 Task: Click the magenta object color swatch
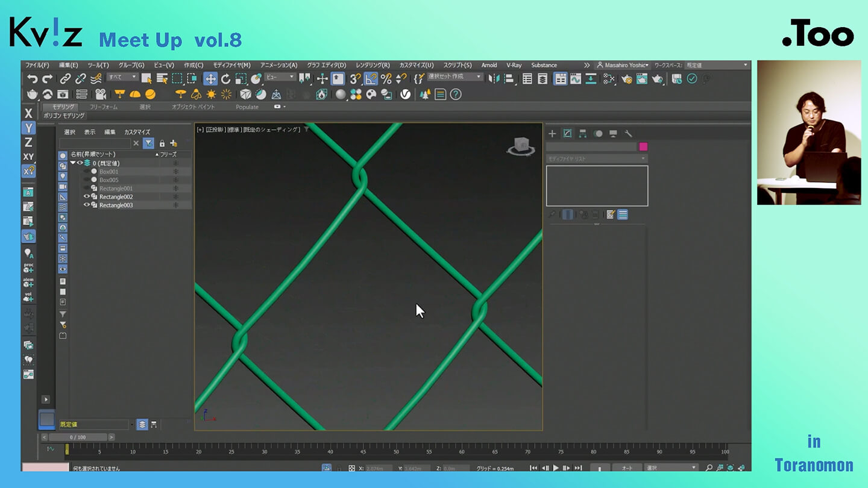643,146
